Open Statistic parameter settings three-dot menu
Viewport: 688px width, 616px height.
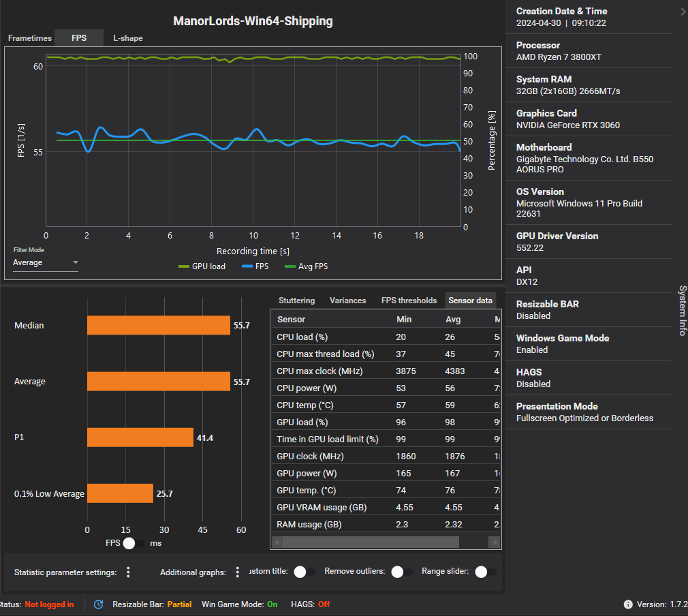[128, 572]
